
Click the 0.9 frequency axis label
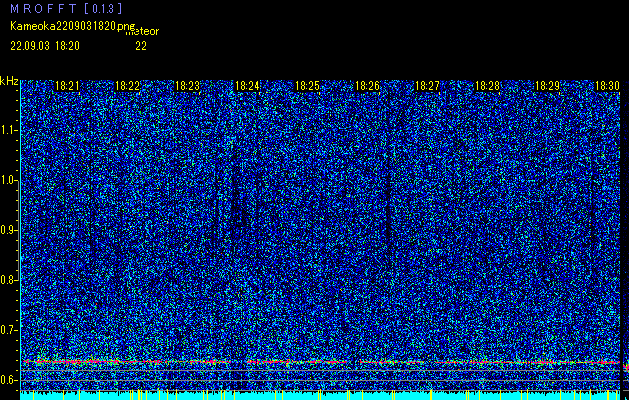click(x=8, y=230)
